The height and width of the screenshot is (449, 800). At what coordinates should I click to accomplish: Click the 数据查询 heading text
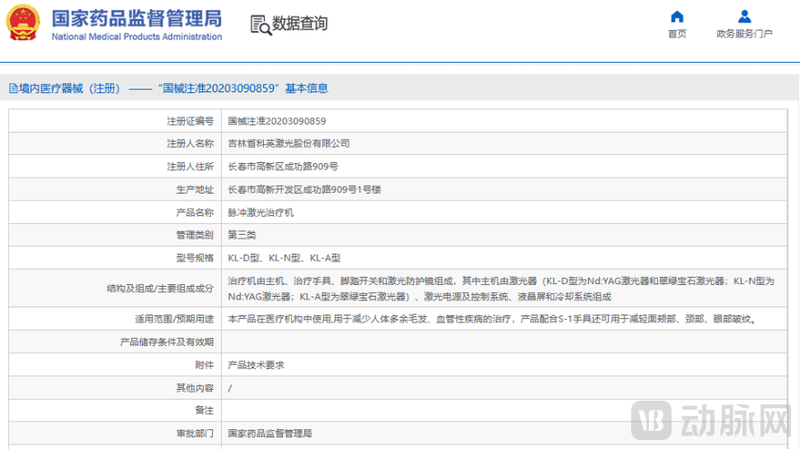[300, 24]
